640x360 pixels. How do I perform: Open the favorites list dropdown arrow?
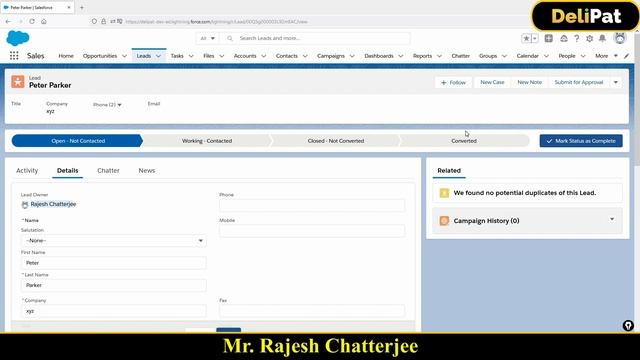(x=535, y=38)
